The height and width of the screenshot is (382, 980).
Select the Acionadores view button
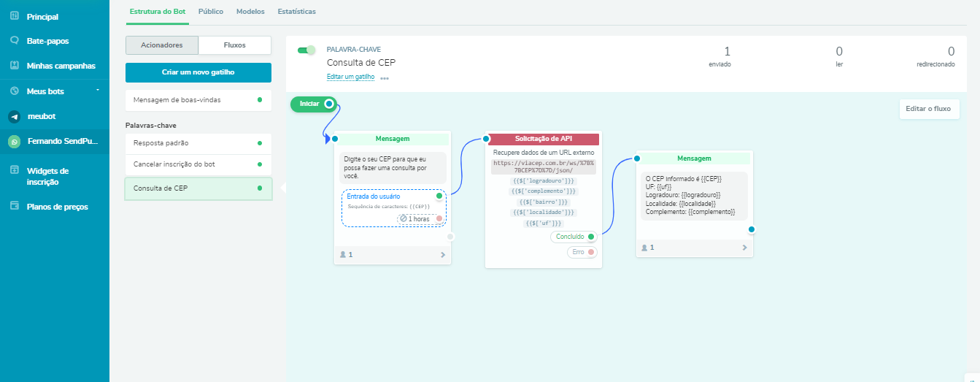coord(161,45)
